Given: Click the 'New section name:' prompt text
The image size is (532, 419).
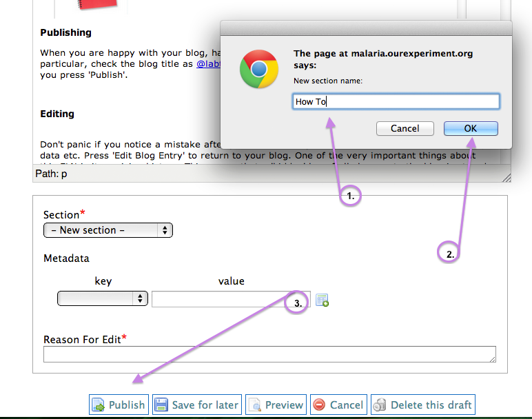Looking at the screenshot, I should coord(328,81).
